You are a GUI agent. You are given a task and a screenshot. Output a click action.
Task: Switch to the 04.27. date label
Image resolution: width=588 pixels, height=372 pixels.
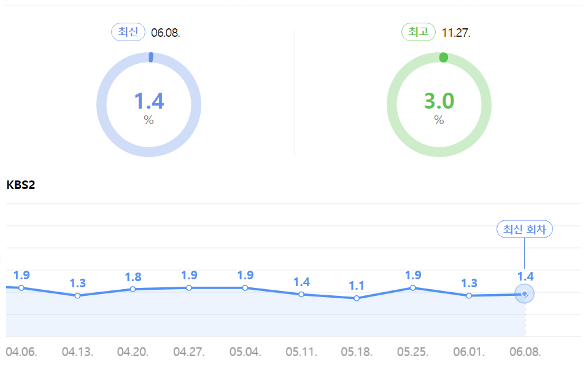tap(189, 353)
